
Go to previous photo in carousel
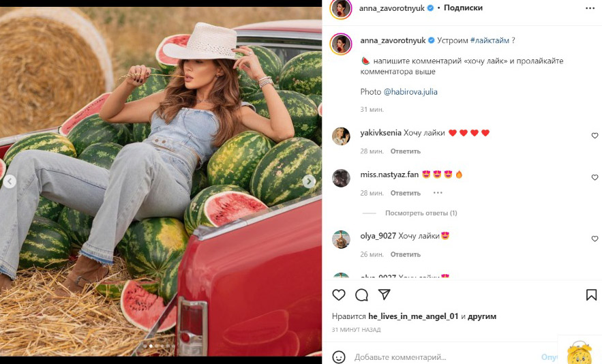[10, 181]
